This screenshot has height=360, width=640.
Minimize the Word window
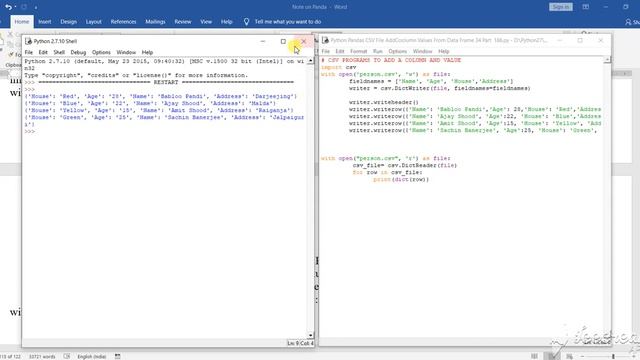[x=606, y=7]
